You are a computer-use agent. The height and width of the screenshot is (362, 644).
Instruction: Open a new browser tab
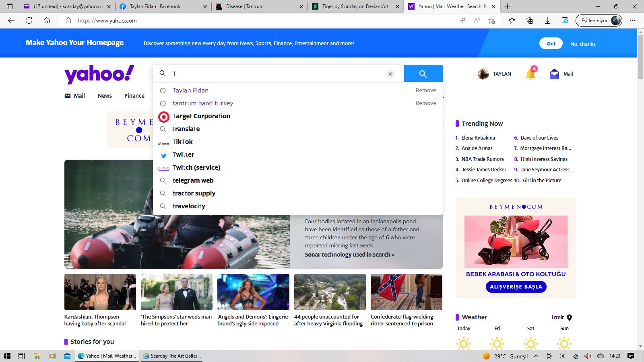(507, 6)
